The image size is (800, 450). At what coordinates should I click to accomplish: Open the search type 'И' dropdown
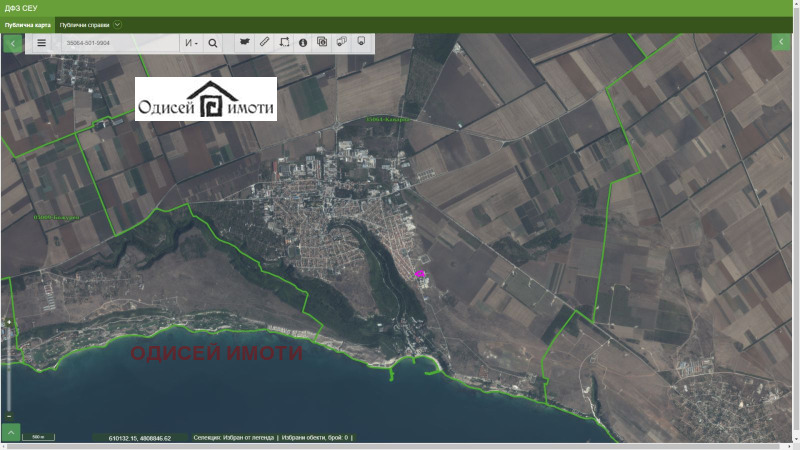coord(191,43)
